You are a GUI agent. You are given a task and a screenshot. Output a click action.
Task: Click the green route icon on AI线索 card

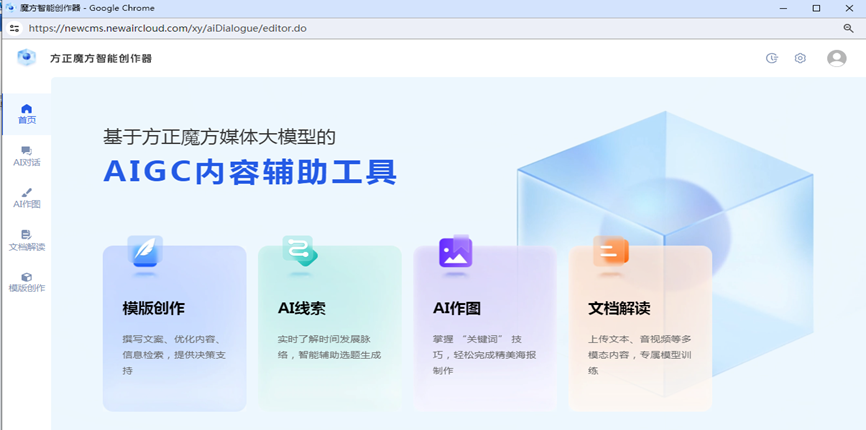[300, 250]
